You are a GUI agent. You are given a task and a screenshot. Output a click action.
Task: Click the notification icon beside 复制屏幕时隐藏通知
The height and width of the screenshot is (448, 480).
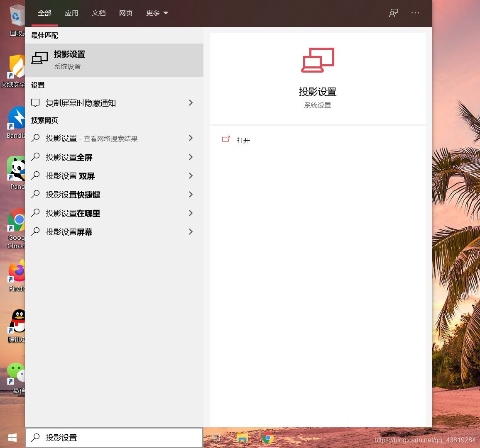coord(36,103)
